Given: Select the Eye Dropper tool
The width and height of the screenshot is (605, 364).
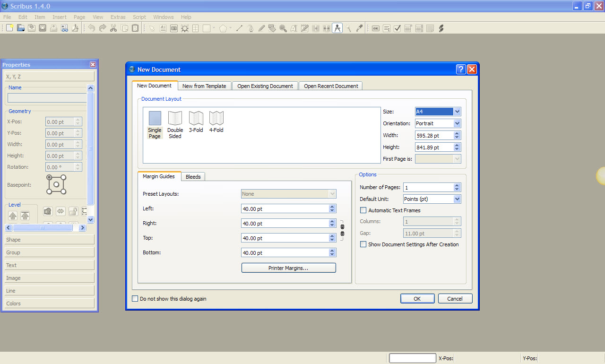Looking at the screenshot, I should [x=359, y=28].
